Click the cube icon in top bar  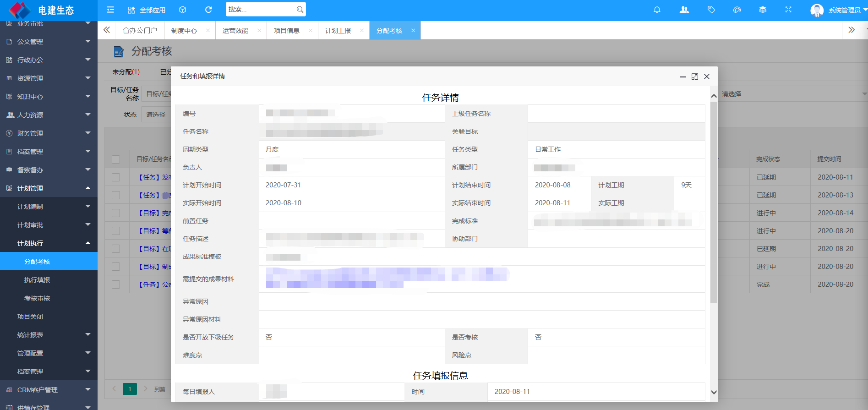coord(183,10)
